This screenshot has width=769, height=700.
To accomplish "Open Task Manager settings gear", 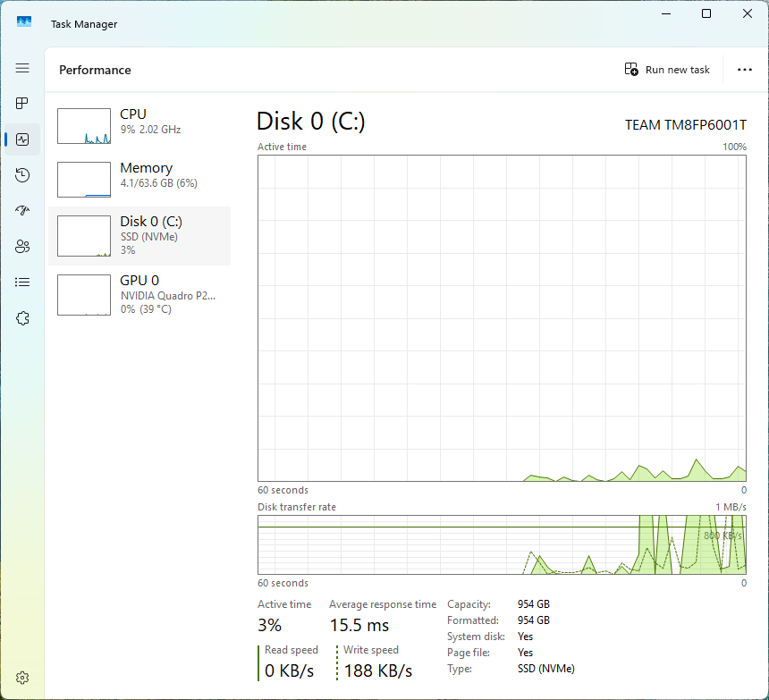I will coord(22,678).
